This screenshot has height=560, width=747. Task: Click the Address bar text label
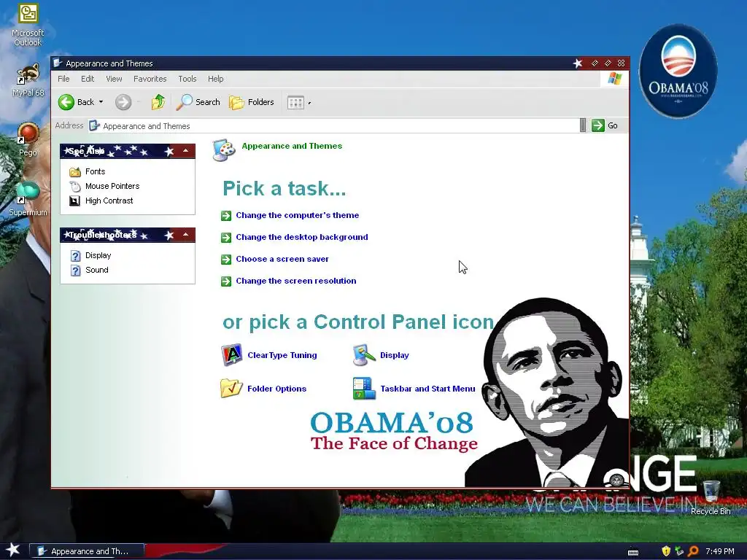(x=69, y=125)
